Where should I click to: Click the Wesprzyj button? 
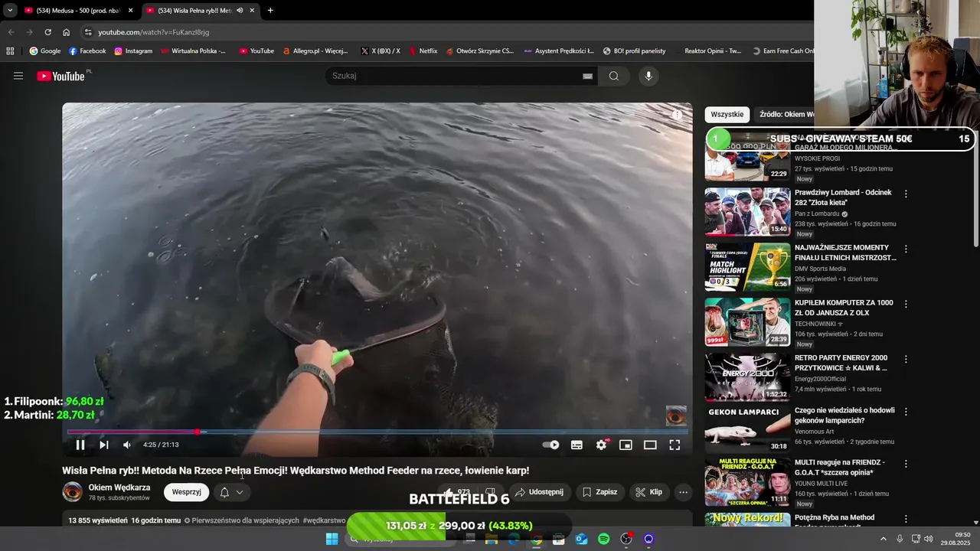click(x=186, y=492)
